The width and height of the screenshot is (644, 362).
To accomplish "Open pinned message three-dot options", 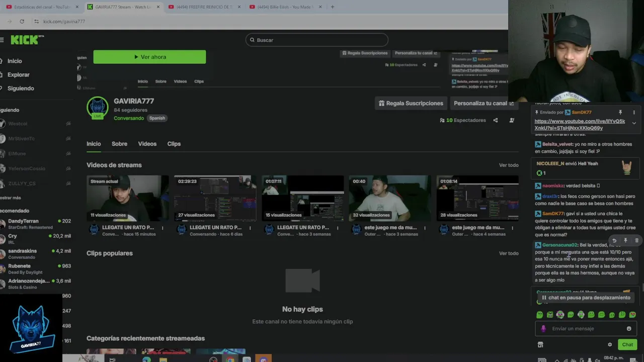I will point(633,112).
